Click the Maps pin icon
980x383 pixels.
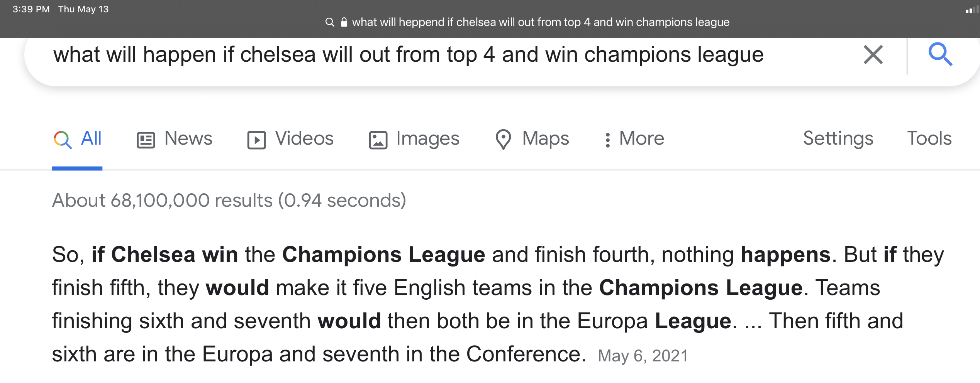pyautogui.click(x=503, y=140)
